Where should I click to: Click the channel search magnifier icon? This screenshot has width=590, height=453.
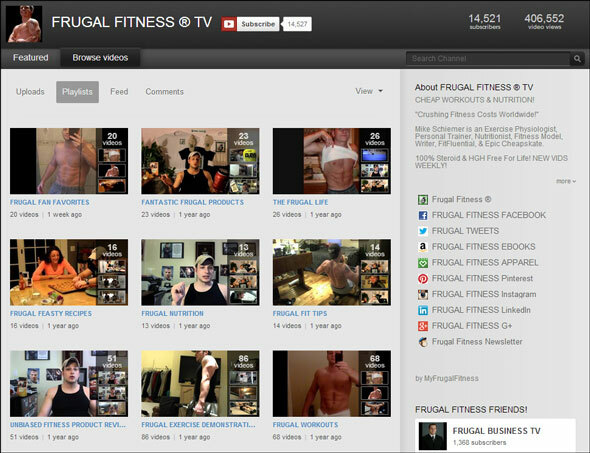pos(577,59)
